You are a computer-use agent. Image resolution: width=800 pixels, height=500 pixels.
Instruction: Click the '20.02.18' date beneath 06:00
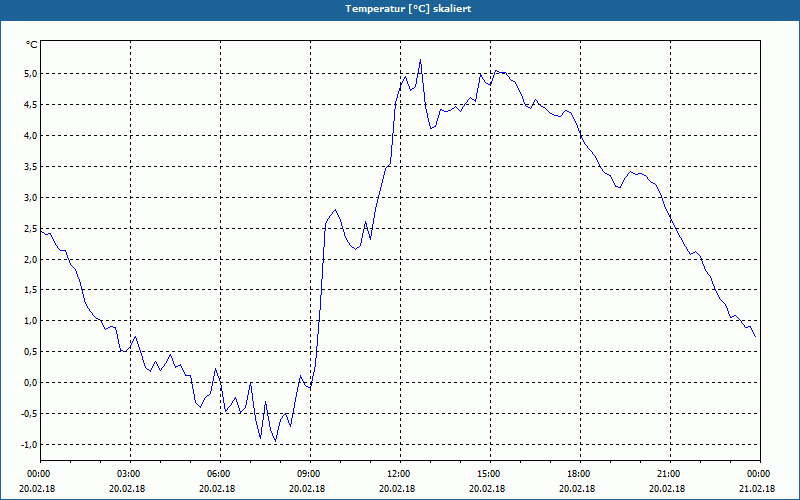click(x=217, y=489)
